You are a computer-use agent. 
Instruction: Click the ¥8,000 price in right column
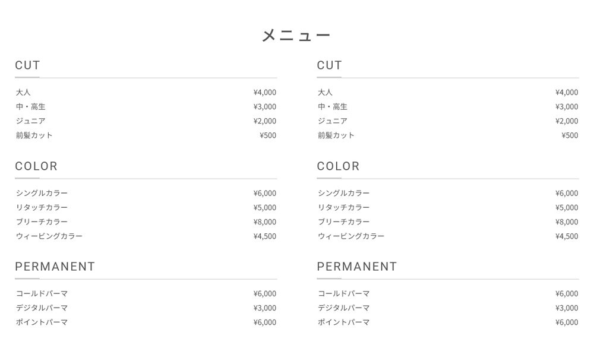coord(567,221)
